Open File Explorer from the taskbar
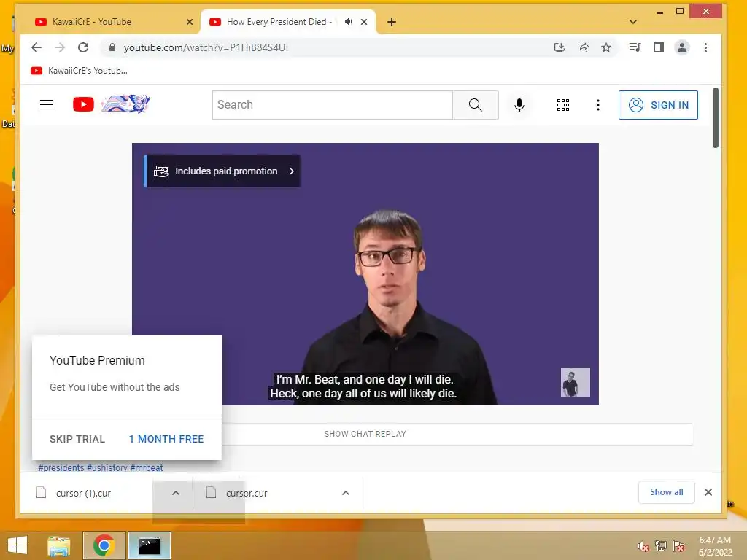Screen dimensions: 747x560 [59, 545]
